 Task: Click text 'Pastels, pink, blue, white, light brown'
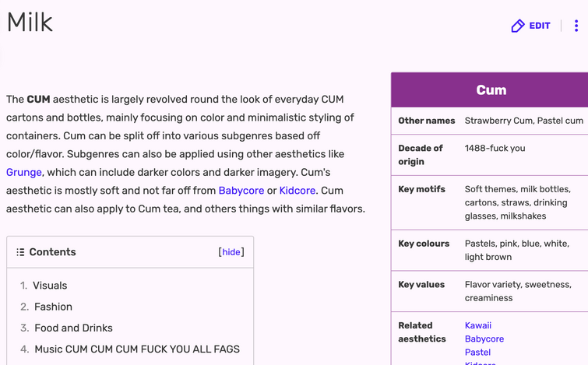(x=517, y=251)
